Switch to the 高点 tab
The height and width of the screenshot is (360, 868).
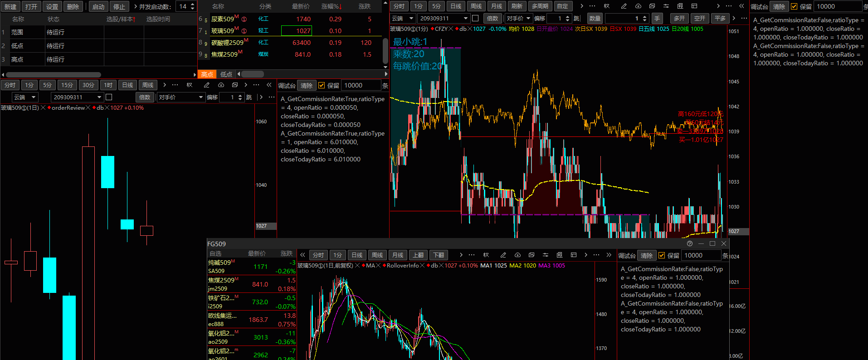(207, 74)
